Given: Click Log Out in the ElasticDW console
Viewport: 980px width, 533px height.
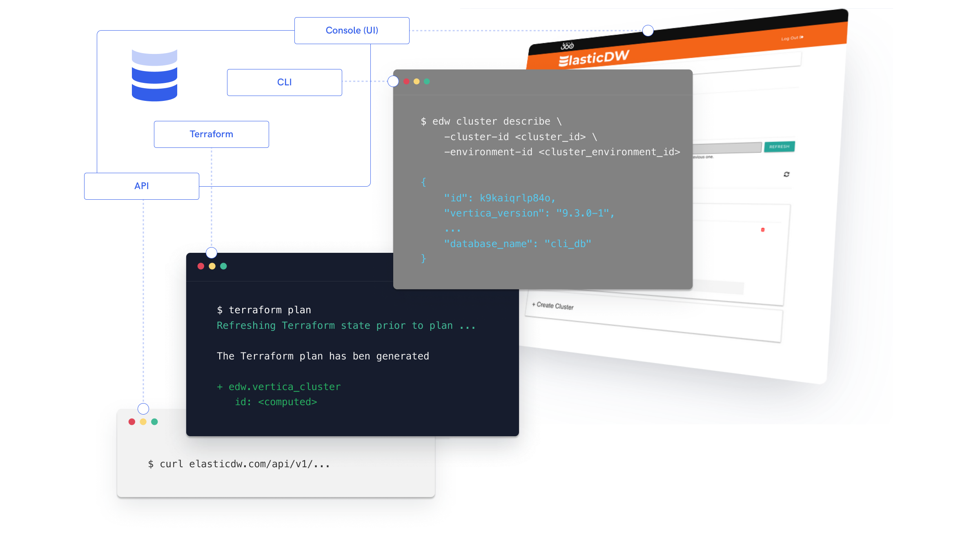Looking at the screenshot, I should (x=792, y=38).
